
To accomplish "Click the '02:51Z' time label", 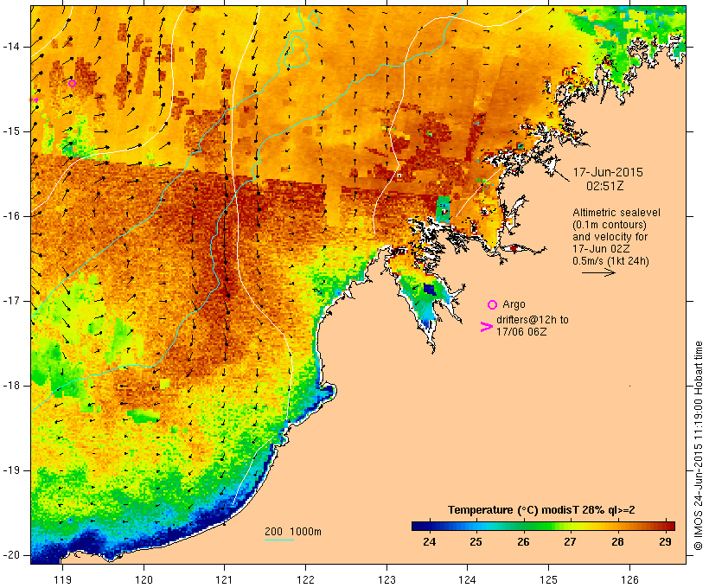I will (x=605, y=186).
